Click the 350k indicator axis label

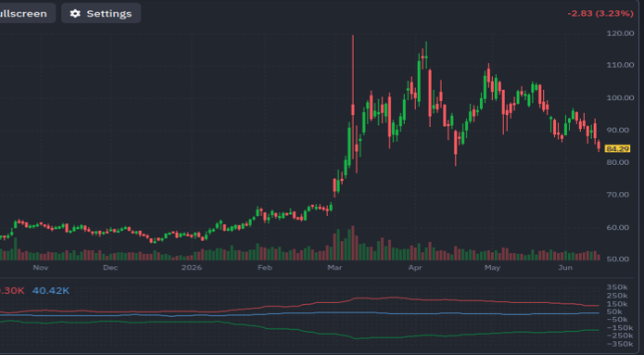pos(617,286)
